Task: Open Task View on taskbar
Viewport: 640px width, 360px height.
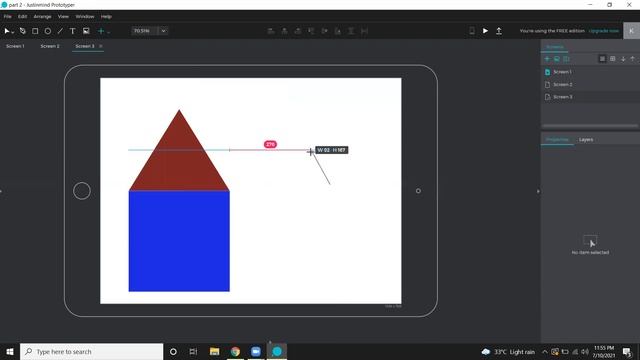Action: tap(193, 351)
